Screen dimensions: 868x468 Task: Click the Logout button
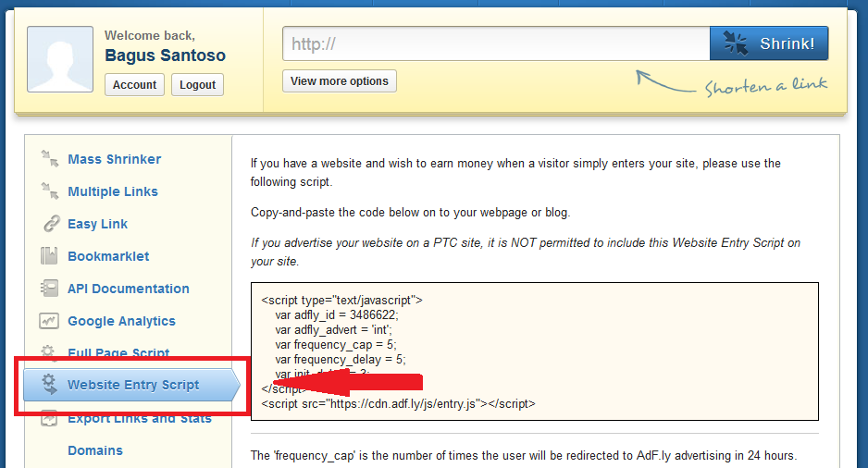[x=198, y=85]
